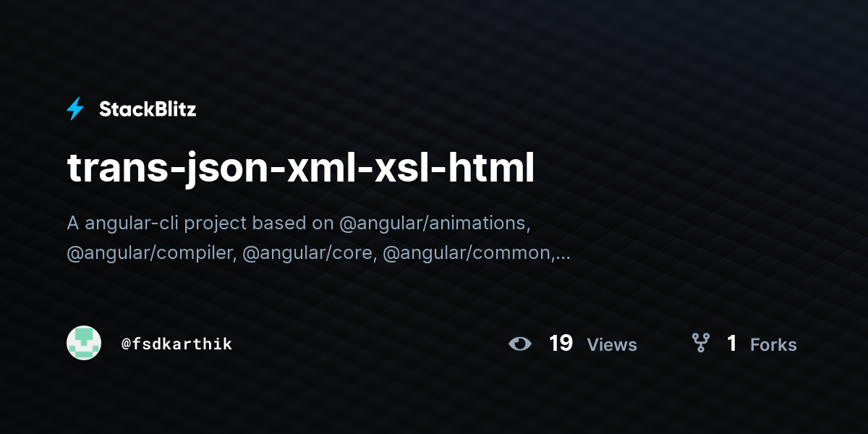Click the fsdkarthik pixel avatar image
The image size is (868, 434).
(x=84, y=343)
